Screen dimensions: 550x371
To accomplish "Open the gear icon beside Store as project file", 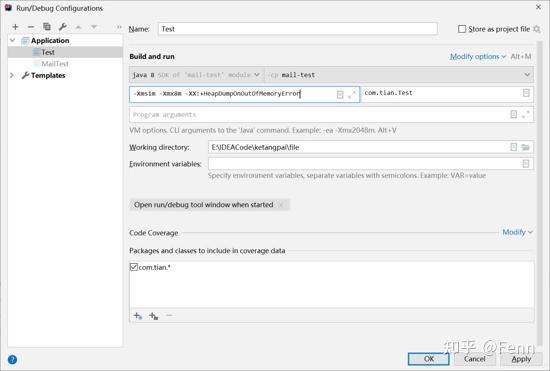I will point(536,29).
